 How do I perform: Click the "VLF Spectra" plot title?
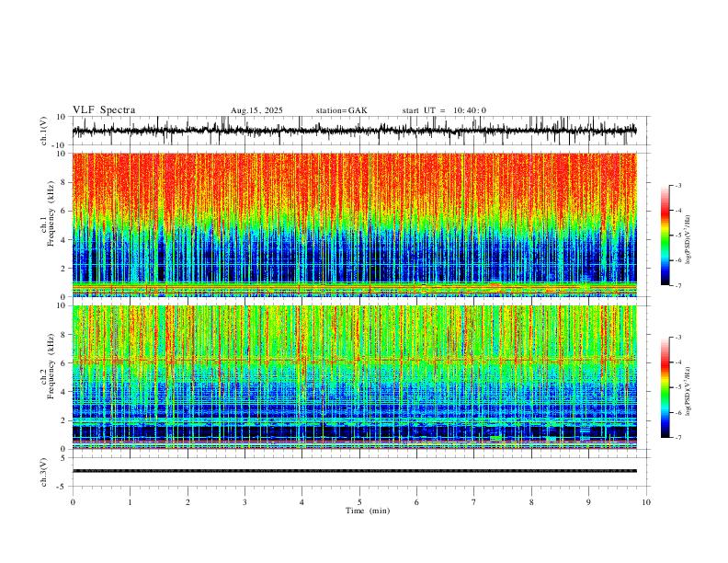tap(104, 110)
